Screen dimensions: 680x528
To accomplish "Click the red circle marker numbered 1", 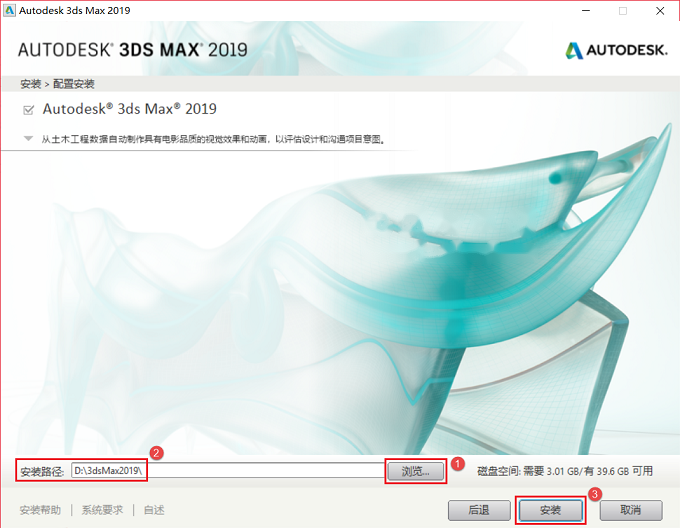I will 457,464.
